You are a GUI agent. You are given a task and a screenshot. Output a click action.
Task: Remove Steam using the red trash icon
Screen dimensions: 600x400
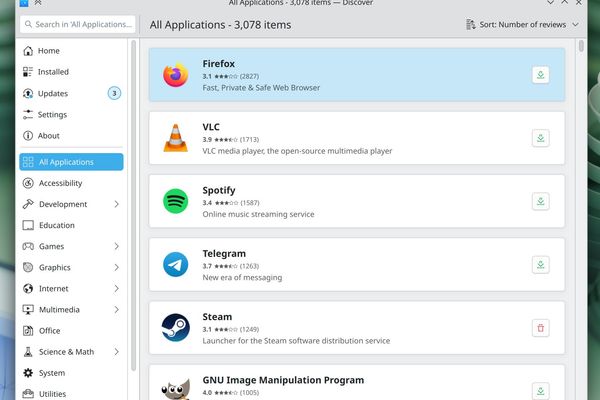pos(540,328)
